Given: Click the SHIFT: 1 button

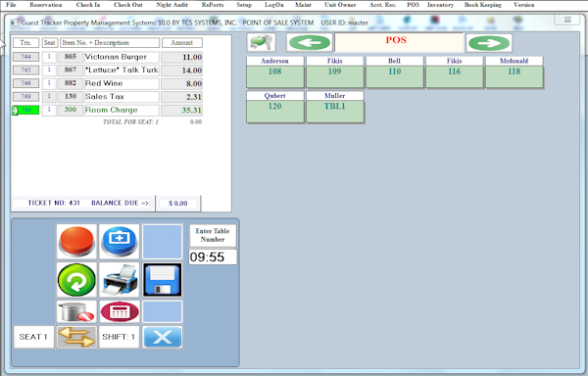Looking at the screenshot, I should 120,337.
